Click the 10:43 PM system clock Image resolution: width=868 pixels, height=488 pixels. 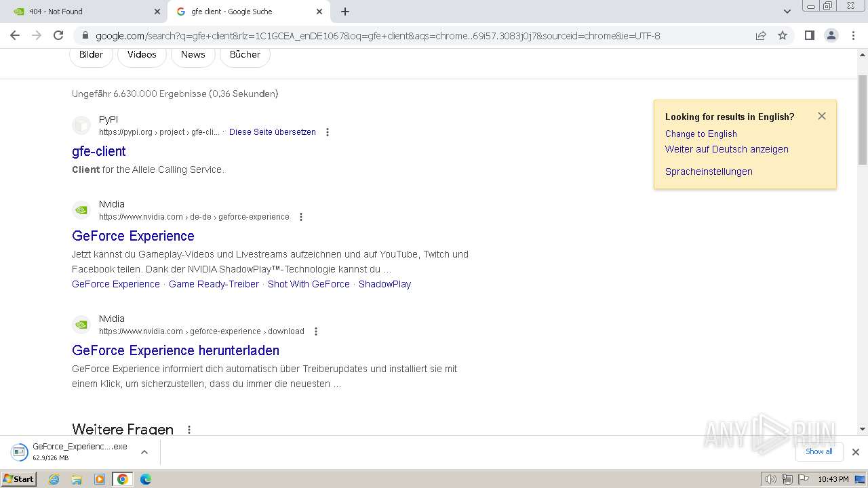[833, 479]
